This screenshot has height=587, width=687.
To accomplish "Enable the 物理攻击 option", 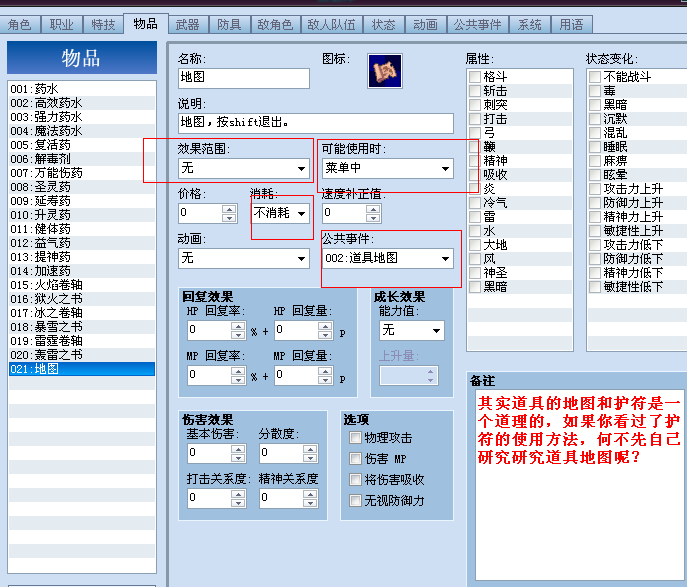I will pos(355,438).
